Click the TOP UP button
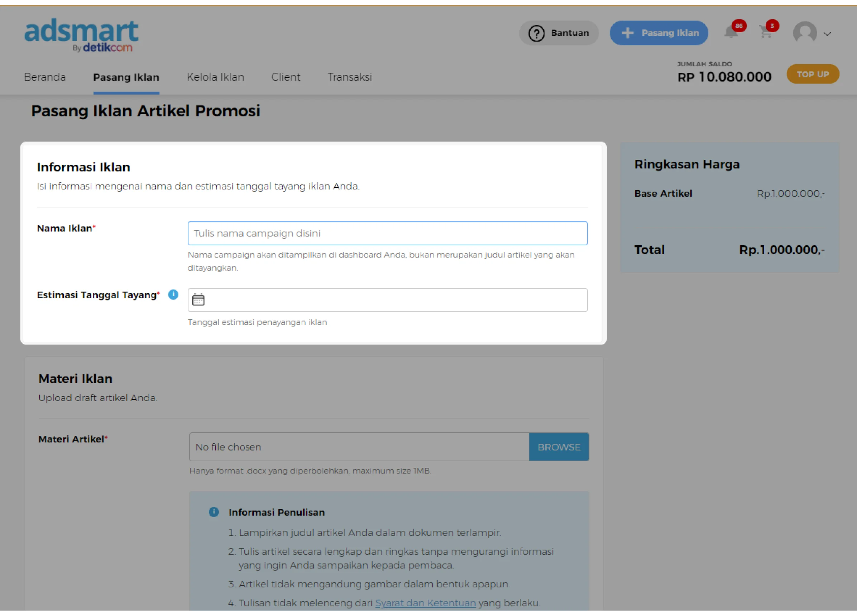This screenshot has width=857, height=616. pyautogui.click(x=813, y=74)
